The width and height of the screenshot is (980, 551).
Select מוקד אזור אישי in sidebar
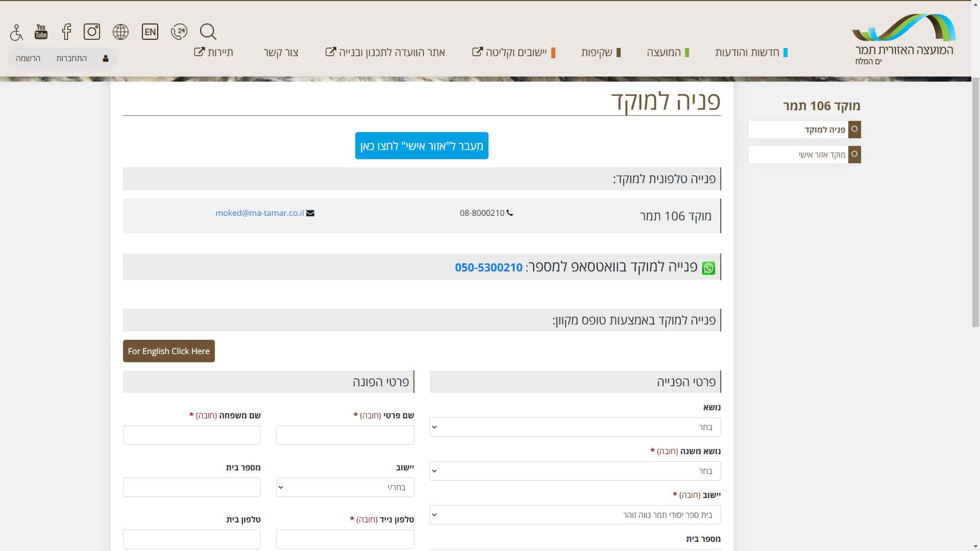pos(821,155)
